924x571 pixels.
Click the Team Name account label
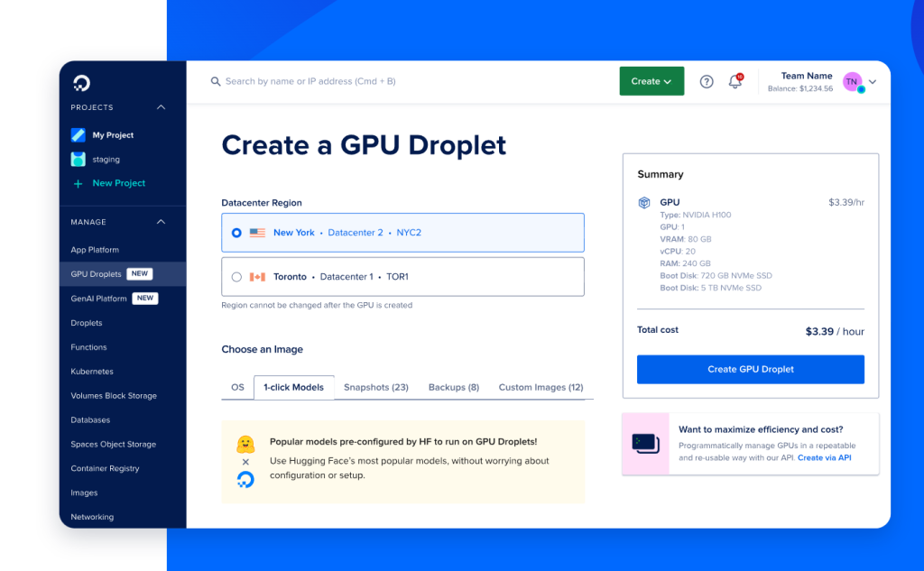click(x=807, y=76)
